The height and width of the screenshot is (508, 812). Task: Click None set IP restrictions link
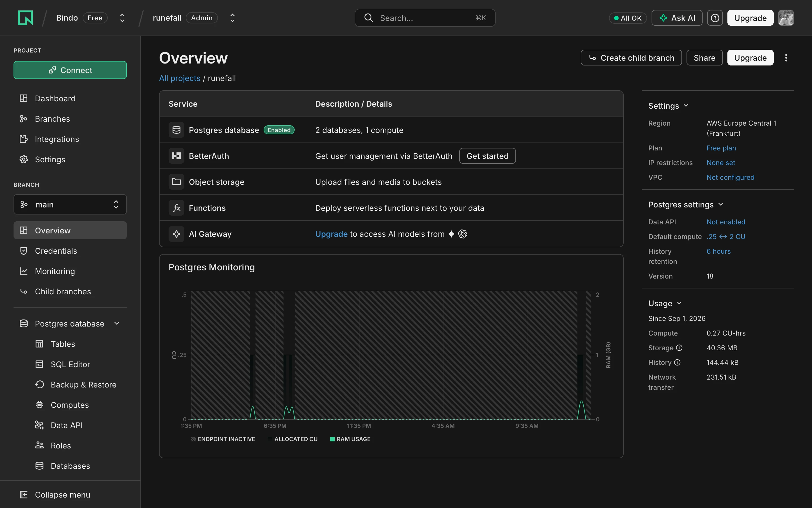(721, 163)
